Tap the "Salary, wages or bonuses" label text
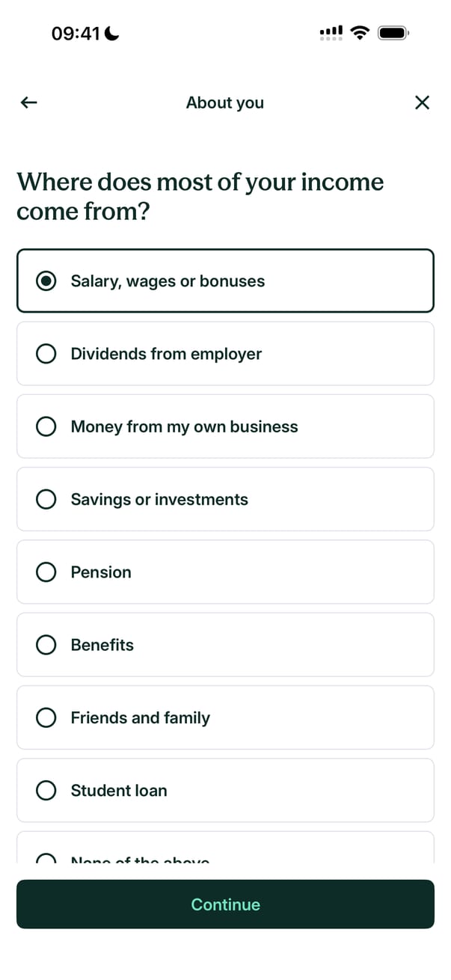The width and height of the screenshot is (451, 980). (x=168, y=281)
